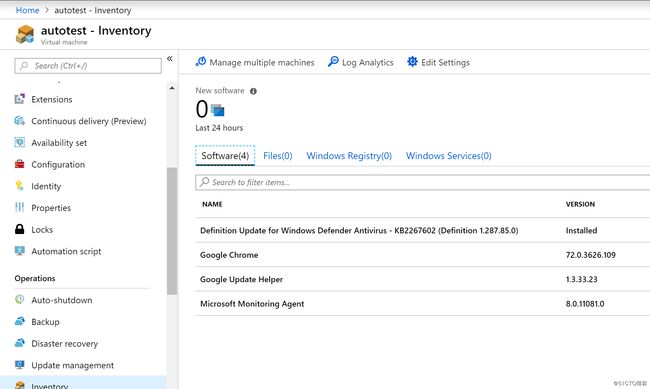Click the New software info icon

253,91
